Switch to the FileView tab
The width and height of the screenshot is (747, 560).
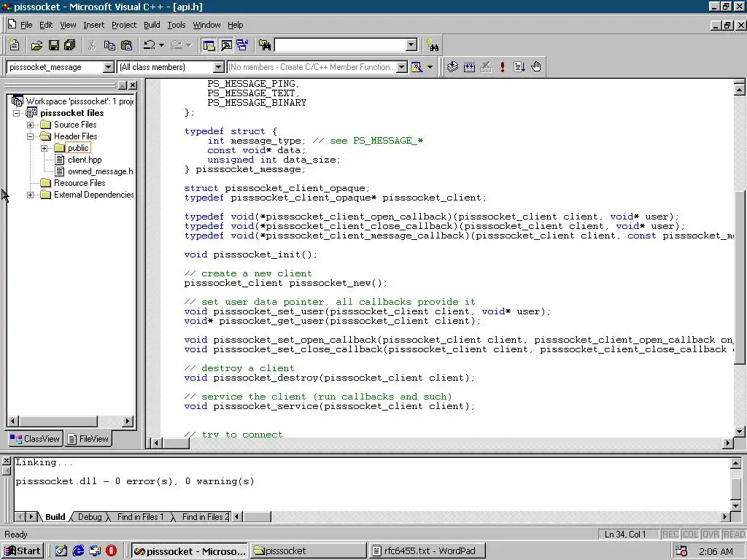point(88,438)
